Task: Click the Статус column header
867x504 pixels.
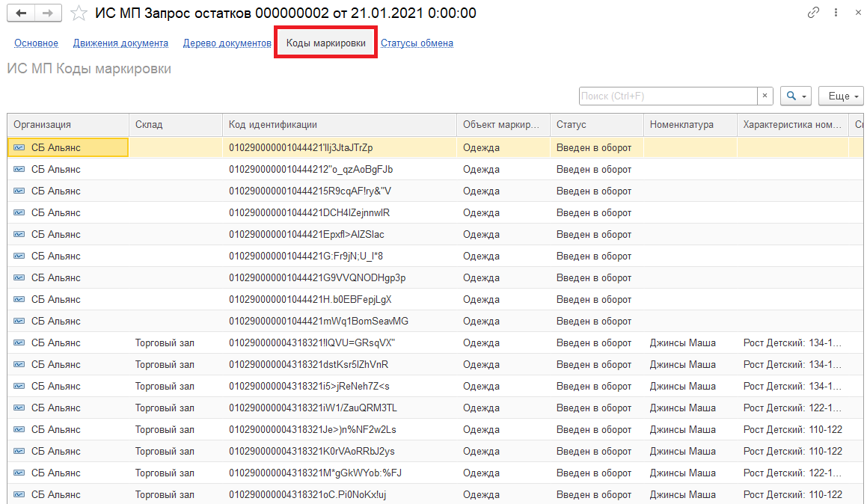Action: (x=572, y=125)
